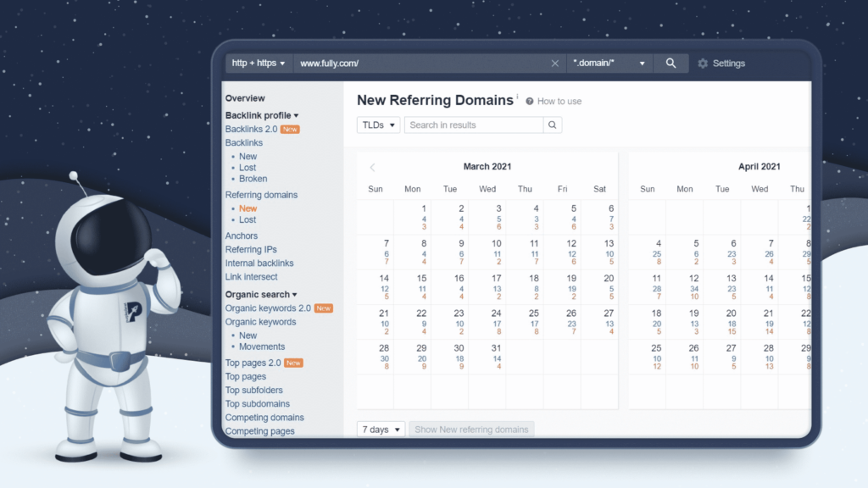Open the Competing domains report
The image size is (868, 488).
pyautogui.click(x=264, y=418)
